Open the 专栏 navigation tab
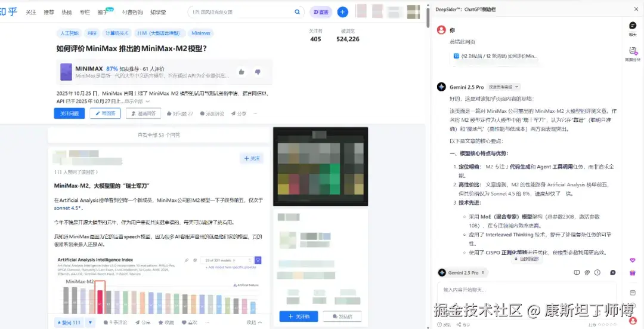The height and width of the screenshot is (329, 644). point(85,13)
